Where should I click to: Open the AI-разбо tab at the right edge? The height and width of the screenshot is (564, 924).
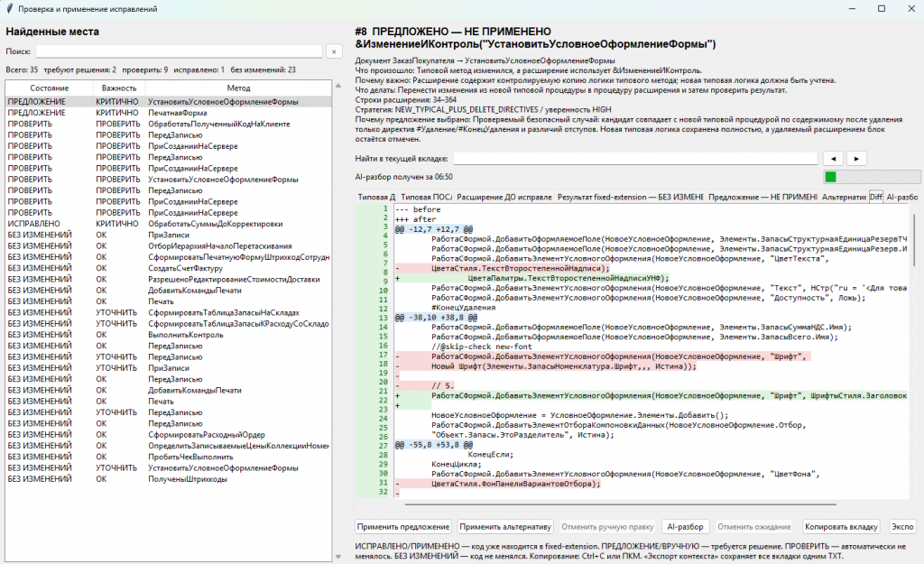pos(901,197)
